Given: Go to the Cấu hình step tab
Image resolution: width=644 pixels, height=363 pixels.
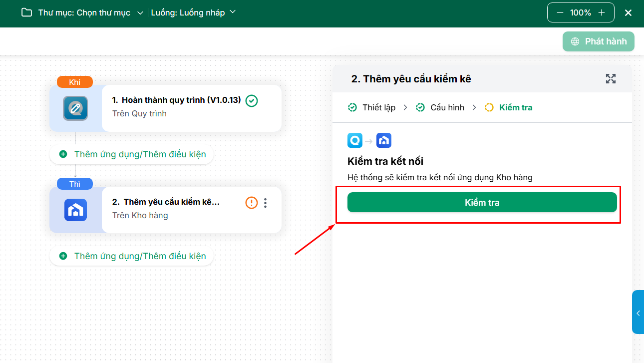Looking at the screenshot, I should 440,107.
